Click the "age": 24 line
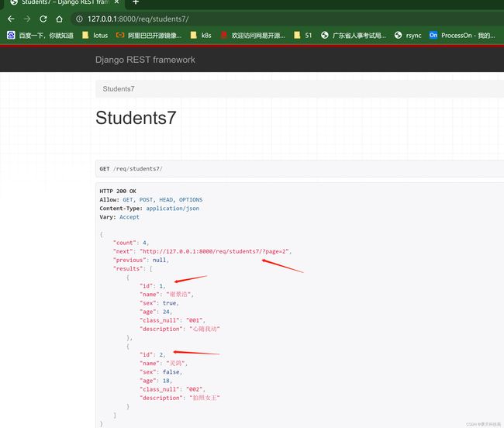Image resolution: width=504 pixels, height=428 pixels. pos(156,312)
